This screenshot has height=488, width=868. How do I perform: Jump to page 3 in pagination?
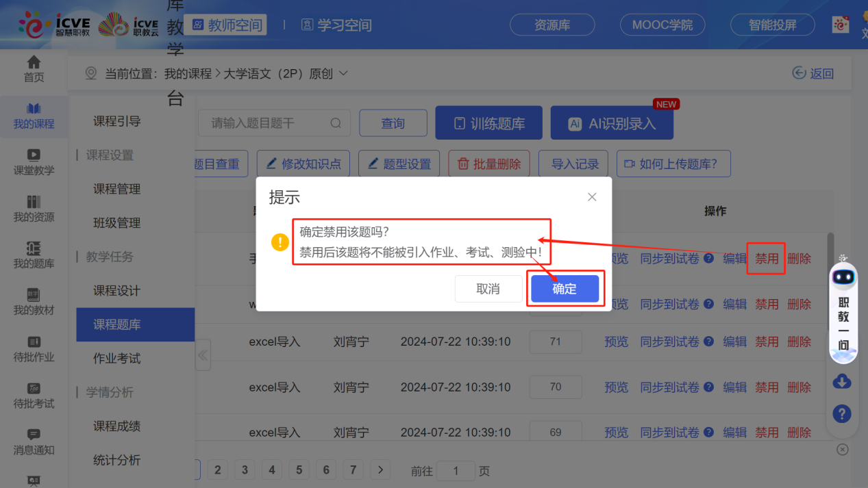tap(245, 470)
